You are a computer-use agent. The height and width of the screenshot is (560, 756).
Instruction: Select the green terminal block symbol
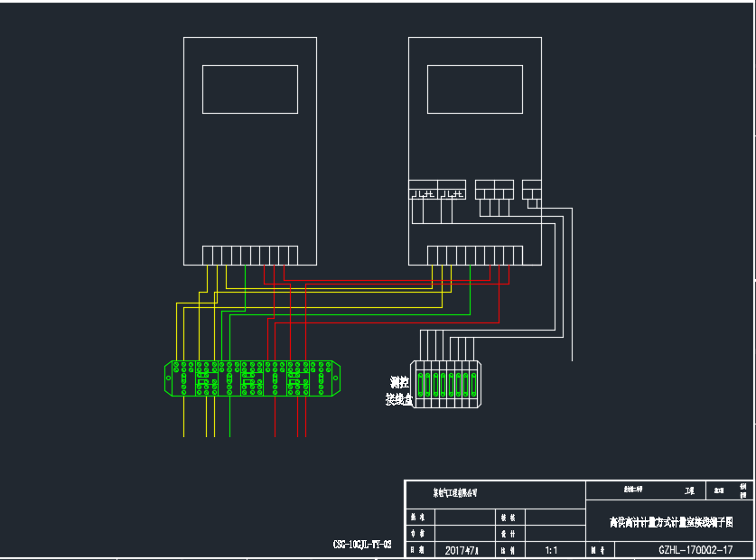252,378
